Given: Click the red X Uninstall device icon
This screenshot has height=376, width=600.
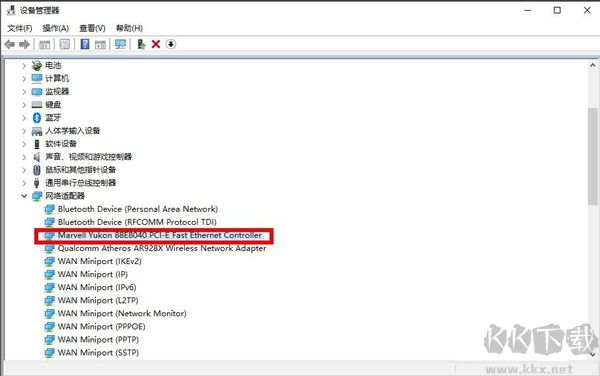Looking at the screenshot, I should [x=156, y=44].
